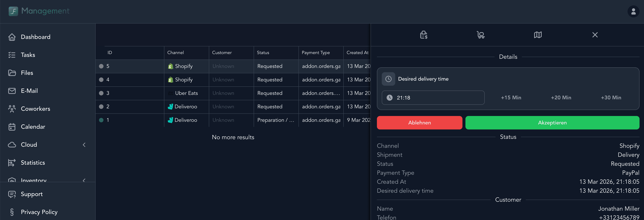Click the Files folder icon
The width and height of the screenshot is (644, 220).
[12, 73]
